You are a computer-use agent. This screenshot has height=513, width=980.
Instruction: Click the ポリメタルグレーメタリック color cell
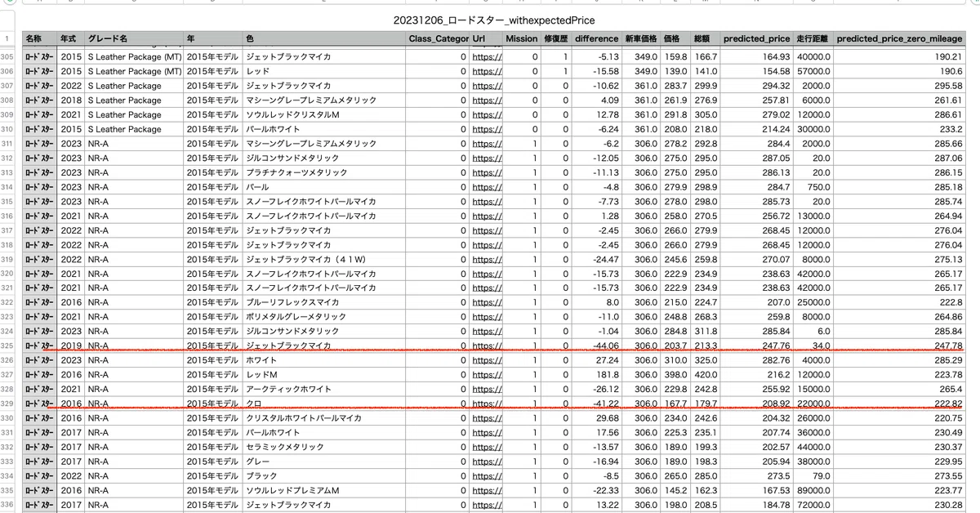pos(324,317)
